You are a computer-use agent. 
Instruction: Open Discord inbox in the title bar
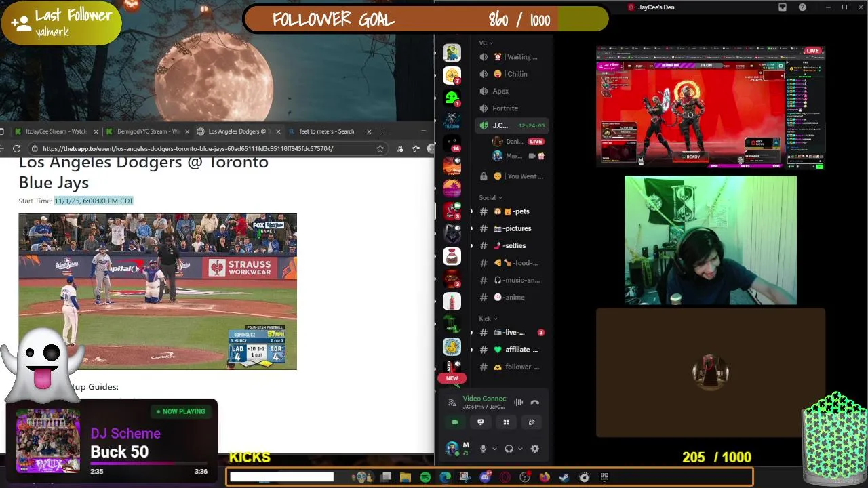pyautogui.click(x=783, y=7)
